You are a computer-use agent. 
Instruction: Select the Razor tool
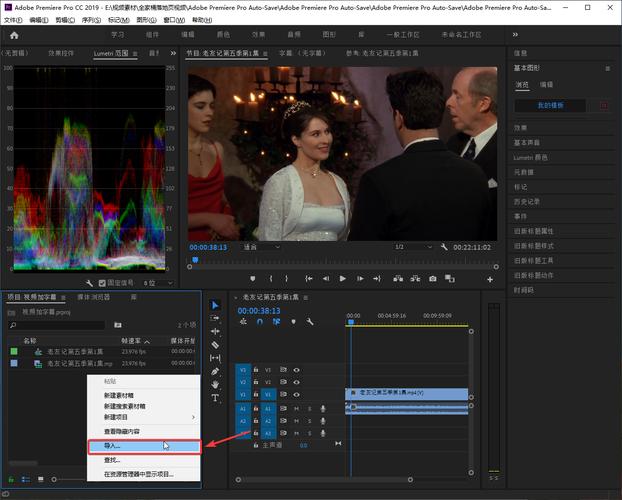click(215, 344)
